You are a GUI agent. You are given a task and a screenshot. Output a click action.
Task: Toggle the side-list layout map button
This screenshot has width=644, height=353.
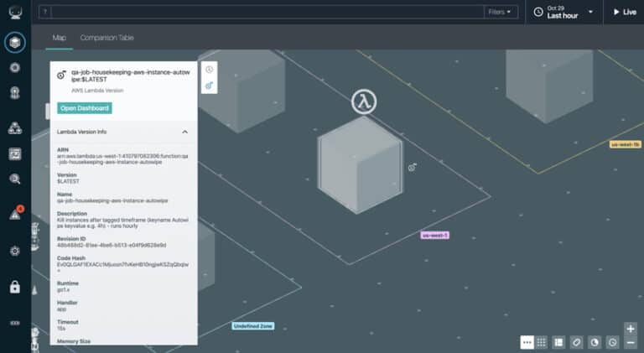pos(558,342)
